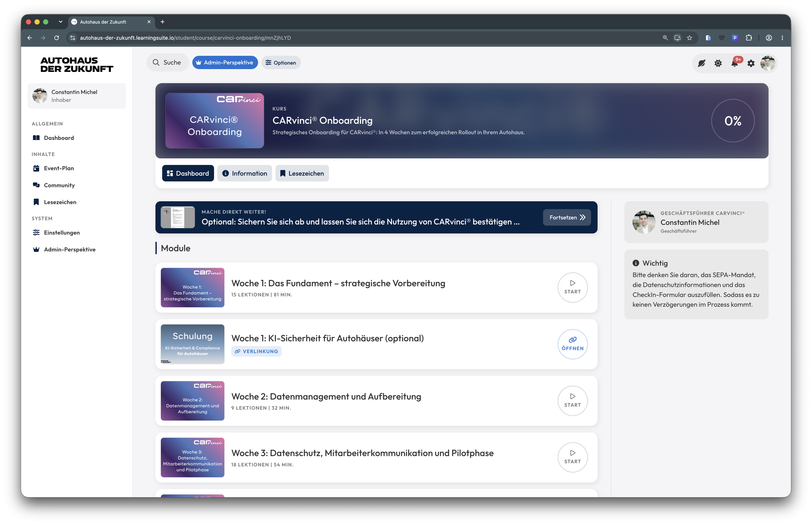The width and height of the screenshot is (812, 525).
Task: Go back with browser back arrow
Action: click(x=30, y=38)
